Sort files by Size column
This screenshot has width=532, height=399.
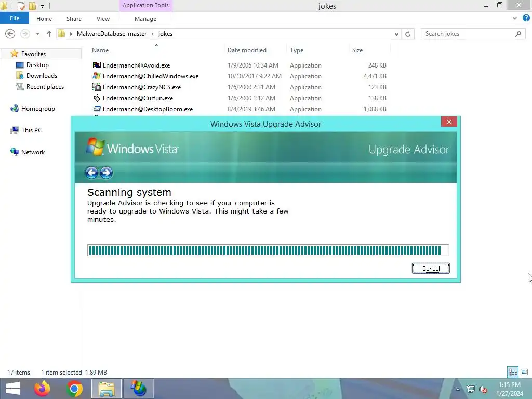[x=357, y=50]
